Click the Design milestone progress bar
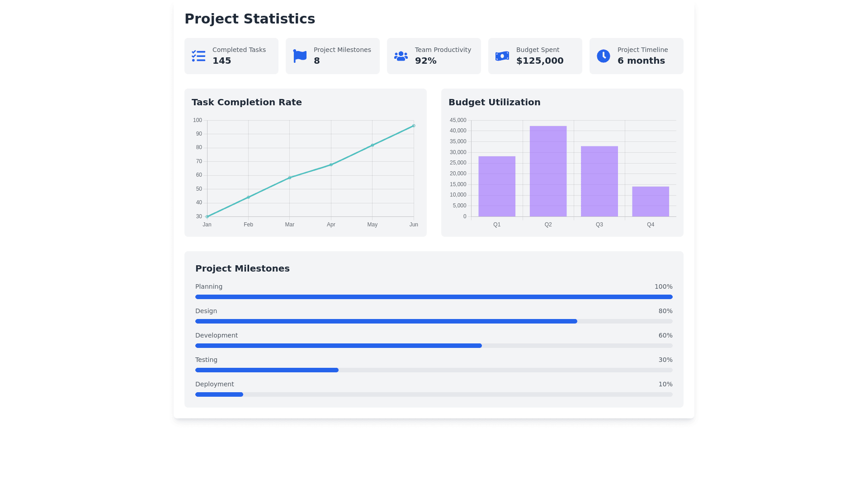This screenshot has width=868, height=488. click(386, 321)
